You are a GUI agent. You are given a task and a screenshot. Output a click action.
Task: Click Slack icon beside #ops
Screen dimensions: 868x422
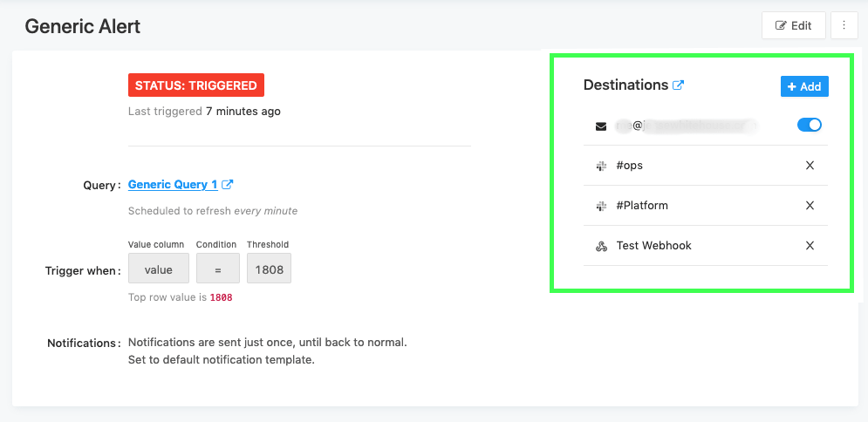601,166
